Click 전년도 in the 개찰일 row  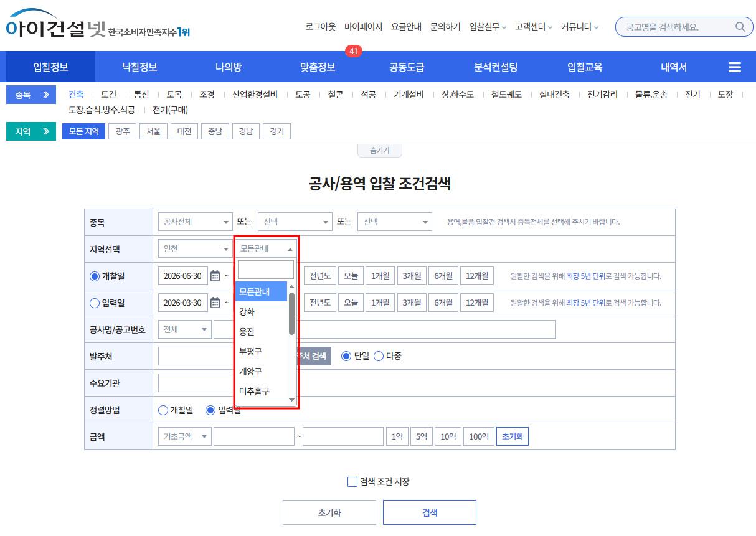tap(320, 276)
